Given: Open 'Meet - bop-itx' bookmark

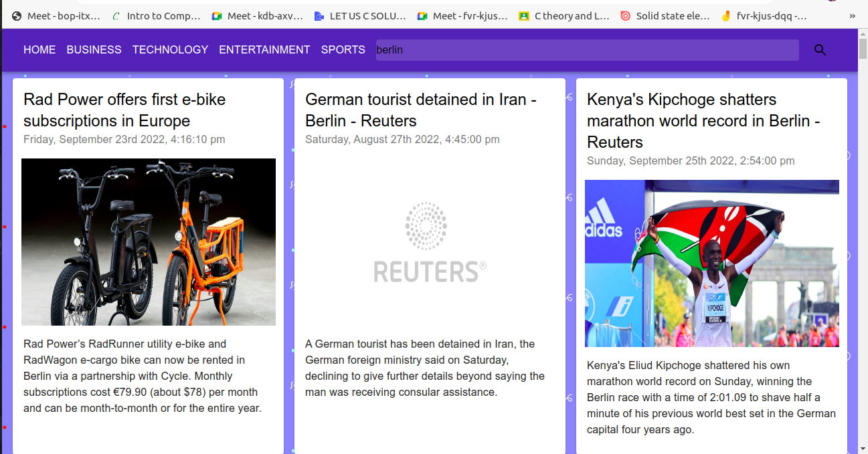Looking at the screenshot, I should (x=57, y=16).
